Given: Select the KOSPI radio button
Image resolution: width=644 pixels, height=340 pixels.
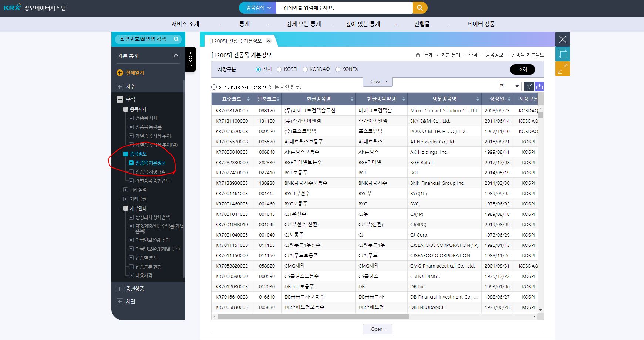Looking at the screenshot, I should tap(279, 69).
